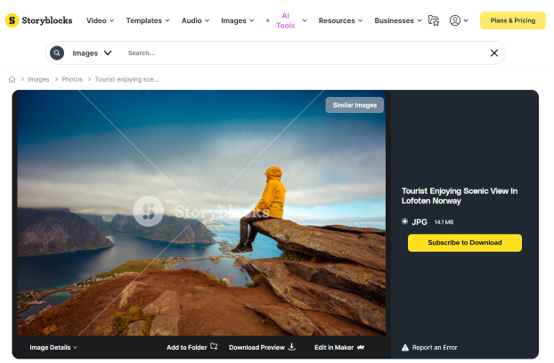This screenshot has height=363, width=554.
Task: Go to Images breadcrumb link
Action: pyautogui.click(x=39, y=79)
